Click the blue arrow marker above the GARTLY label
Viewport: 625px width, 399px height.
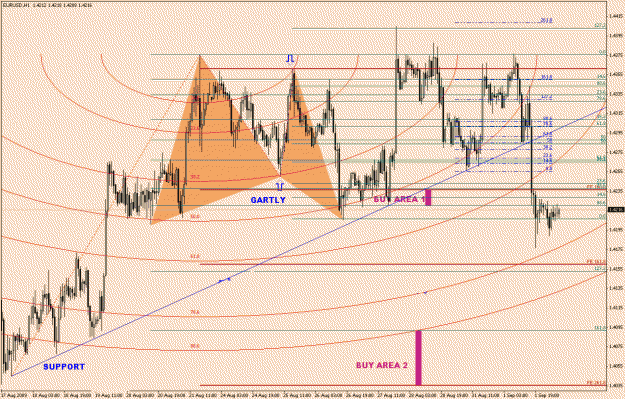(x=280, y=186)
